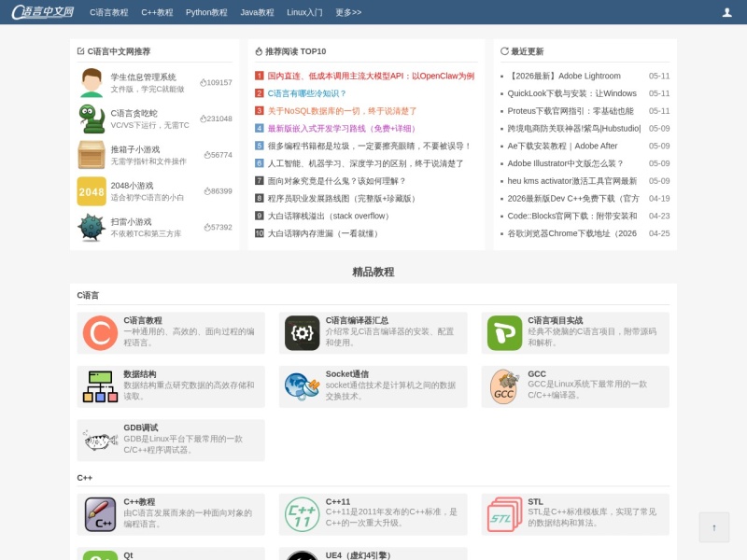Click the student avatar thumbnail icon
The height and width of the screenshot is (560, 747).
92,82
